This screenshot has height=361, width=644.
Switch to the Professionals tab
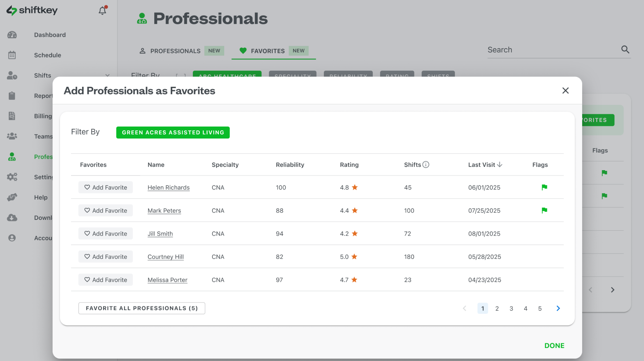[175, 50]
